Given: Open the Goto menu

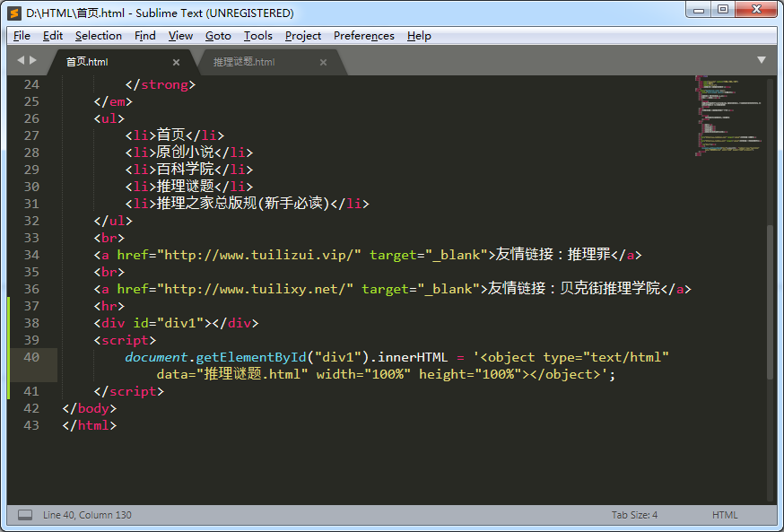Looking at the screenshot, I should point(218,36).
